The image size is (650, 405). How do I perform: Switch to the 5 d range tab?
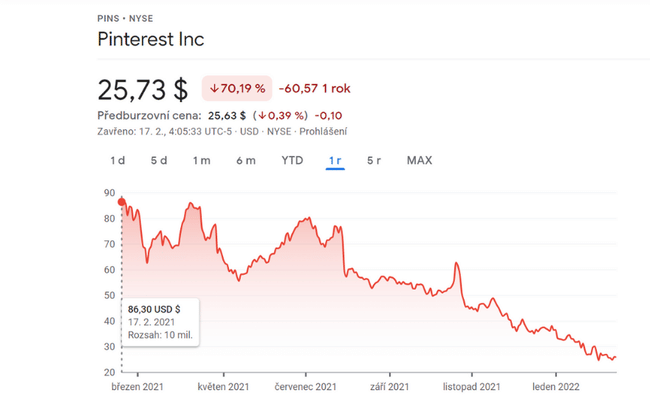click(159, 160)
